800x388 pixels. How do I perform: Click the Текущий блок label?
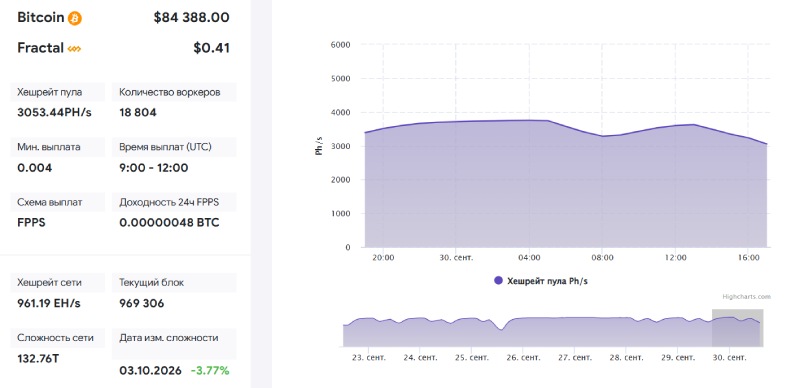coord(152,282)
